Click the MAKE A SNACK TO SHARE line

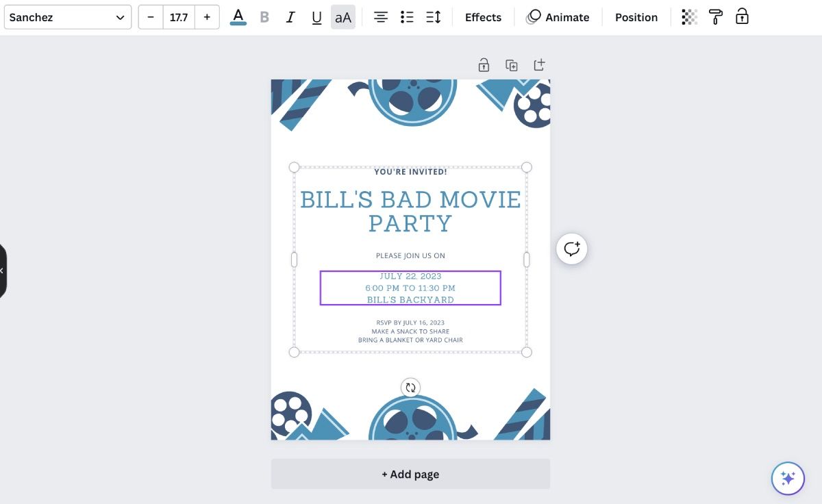[410, 331]
